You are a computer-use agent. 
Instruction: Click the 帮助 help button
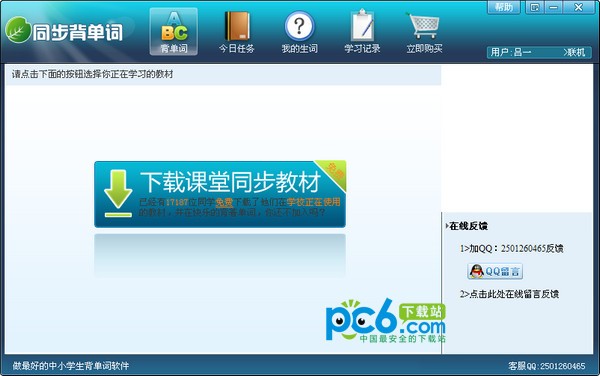coord(504,7)
